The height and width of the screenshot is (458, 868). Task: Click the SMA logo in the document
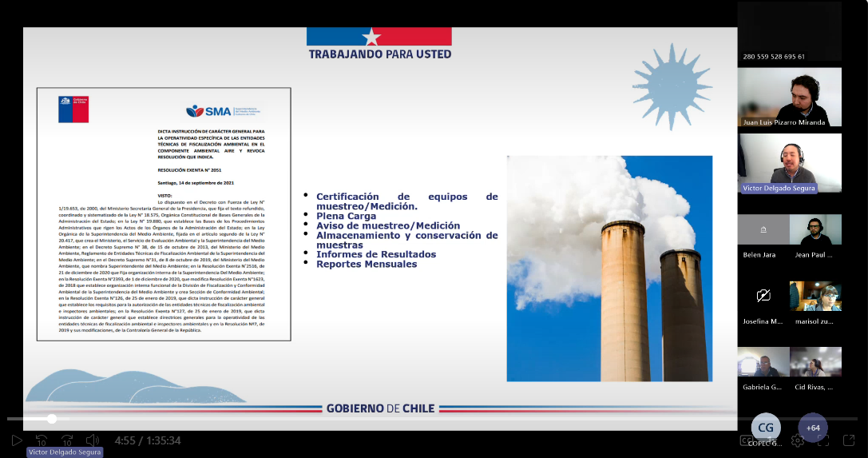(223, 111)
